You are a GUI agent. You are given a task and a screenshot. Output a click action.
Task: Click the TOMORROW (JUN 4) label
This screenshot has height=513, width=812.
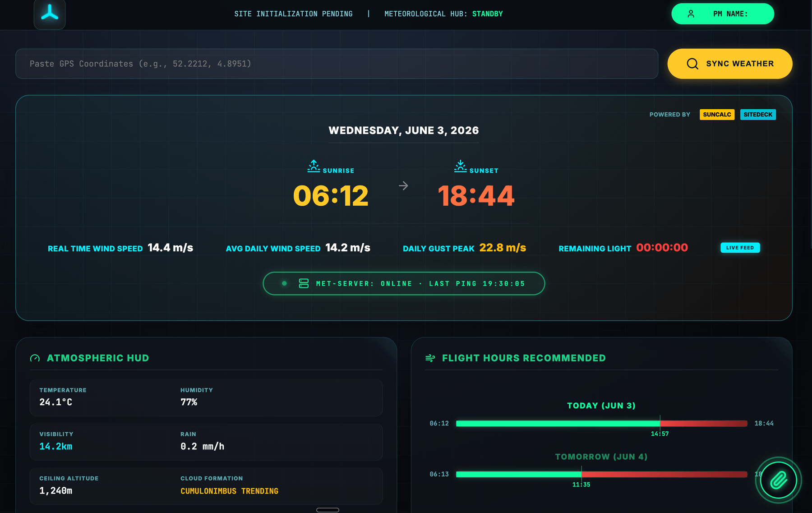(601, 457)
